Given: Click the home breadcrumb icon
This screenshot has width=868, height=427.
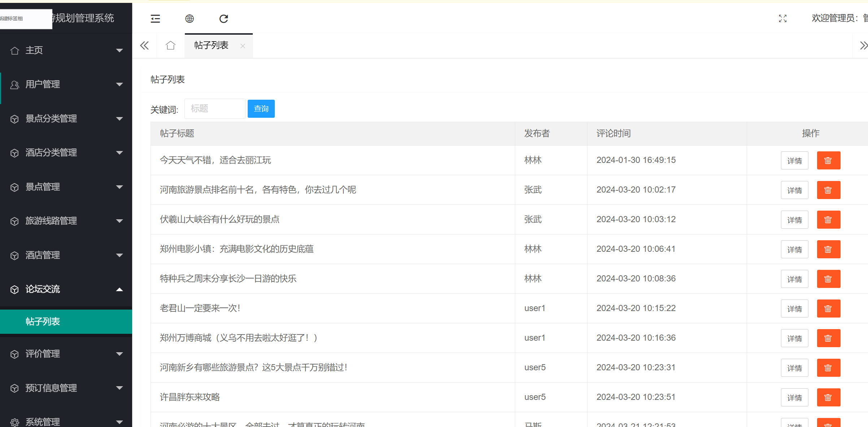Looking at the screenshot, I should 170,46.
